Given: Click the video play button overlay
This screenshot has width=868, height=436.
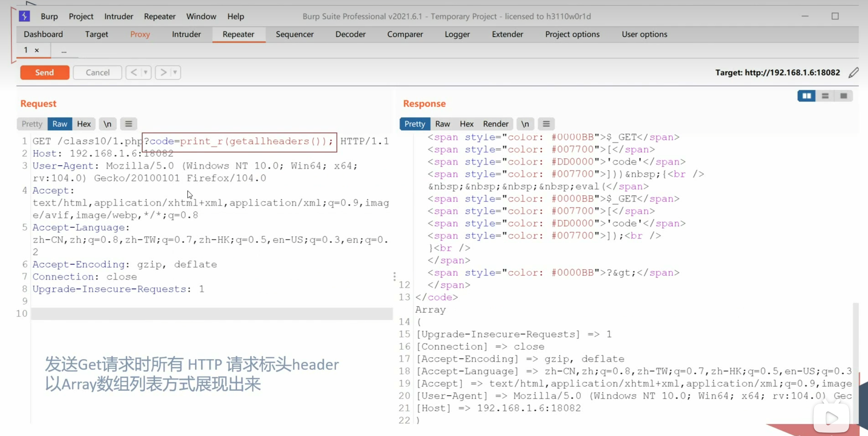Looking at the screenshot, I should pyautogui.click(x=831, y=418).
